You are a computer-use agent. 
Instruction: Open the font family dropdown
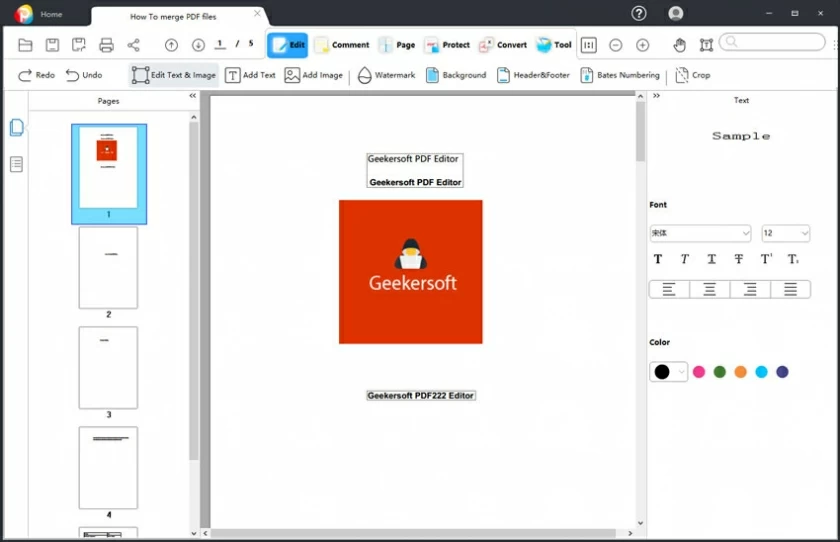[700, 233]
